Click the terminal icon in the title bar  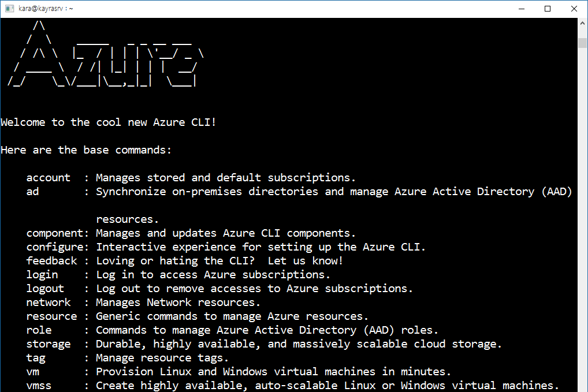tap(9, 8)
